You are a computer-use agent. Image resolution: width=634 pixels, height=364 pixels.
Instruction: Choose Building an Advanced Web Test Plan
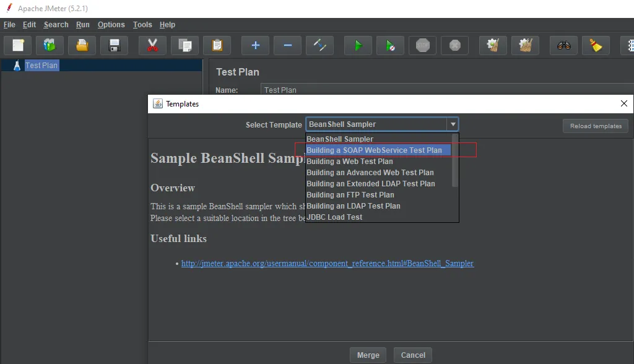[378, 172]
